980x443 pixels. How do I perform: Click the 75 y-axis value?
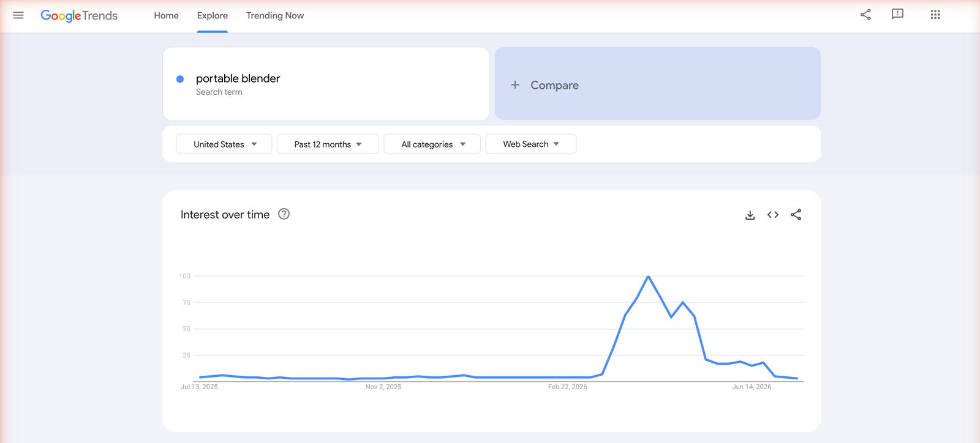tap(186, 302)
